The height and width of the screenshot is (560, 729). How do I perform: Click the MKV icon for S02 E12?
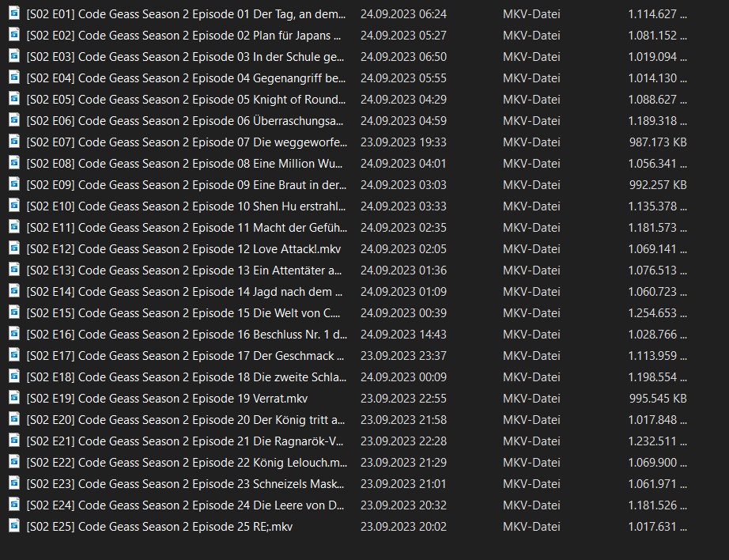[x=13, y=248]
